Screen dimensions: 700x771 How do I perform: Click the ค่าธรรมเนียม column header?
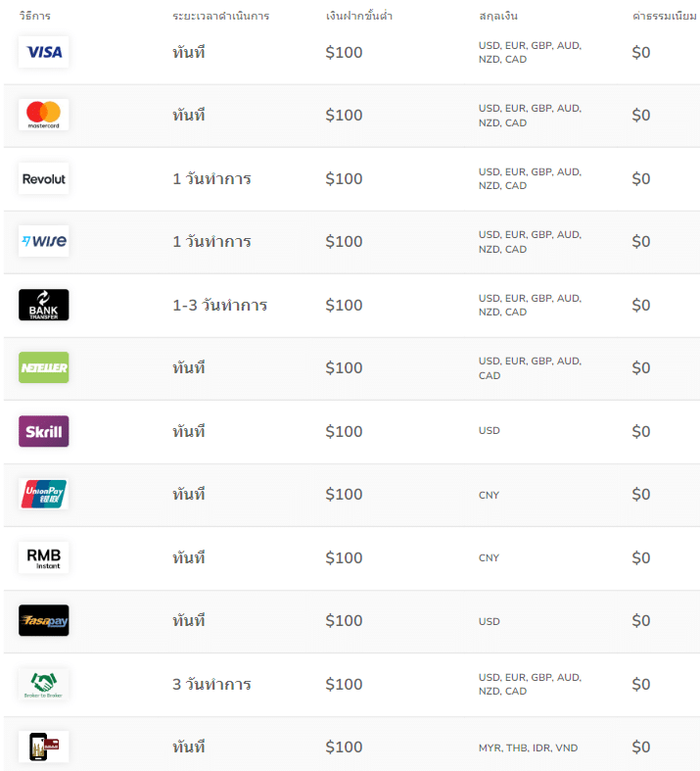click(665, 16)
